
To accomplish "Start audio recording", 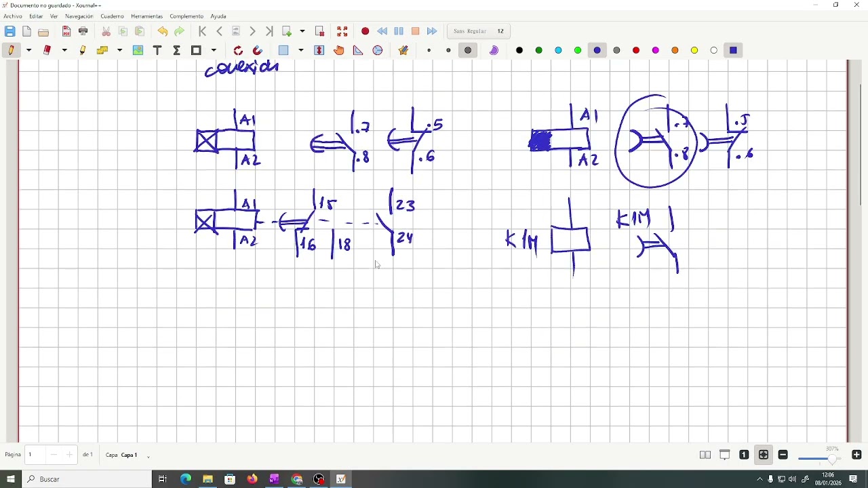I will tap(366, 32).
